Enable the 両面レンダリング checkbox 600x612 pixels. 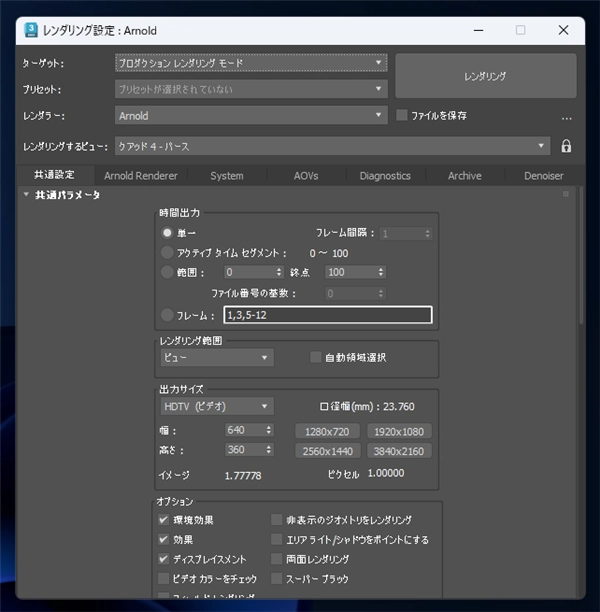(x=276, y=559)
